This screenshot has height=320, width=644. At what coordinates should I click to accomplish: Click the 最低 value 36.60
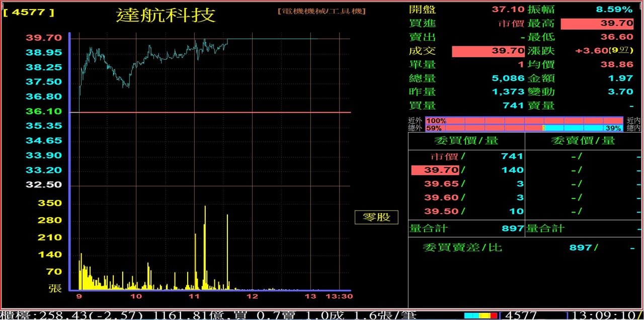point(617,37)
